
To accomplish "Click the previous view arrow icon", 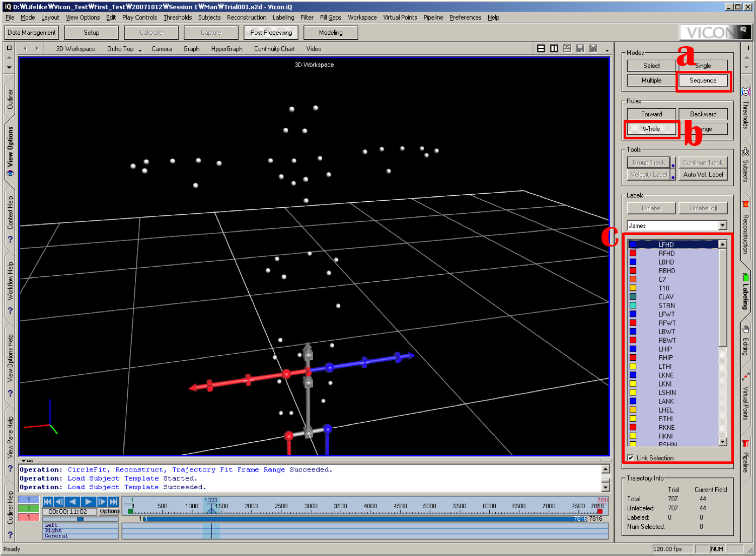I will (25, 49).
